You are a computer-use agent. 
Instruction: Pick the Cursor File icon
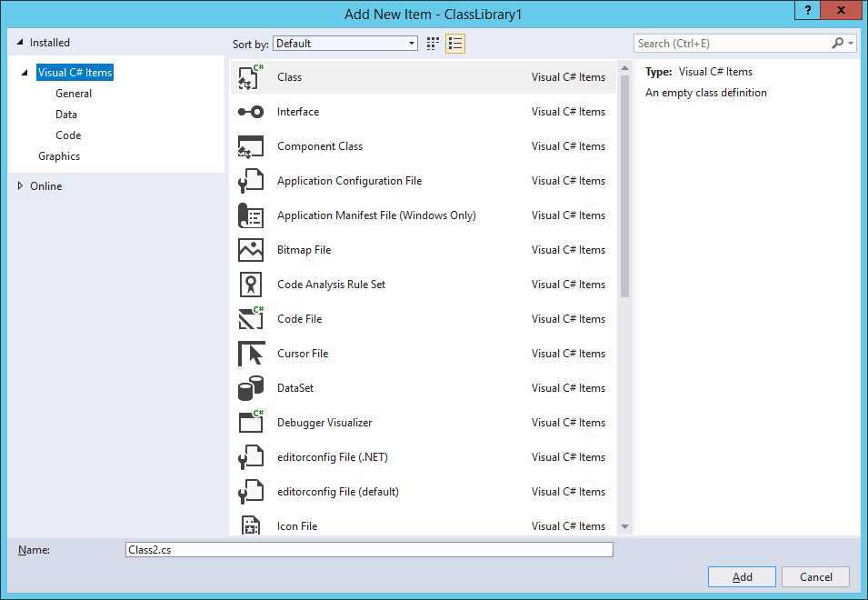tap(251, 354)
